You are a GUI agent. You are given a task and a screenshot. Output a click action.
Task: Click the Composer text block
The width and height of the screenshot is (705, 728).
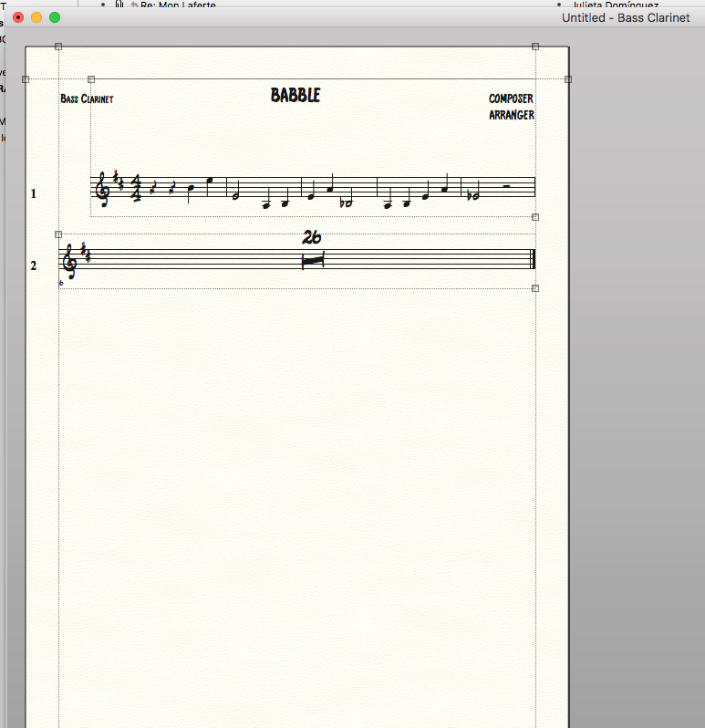[x=511, y=99]
